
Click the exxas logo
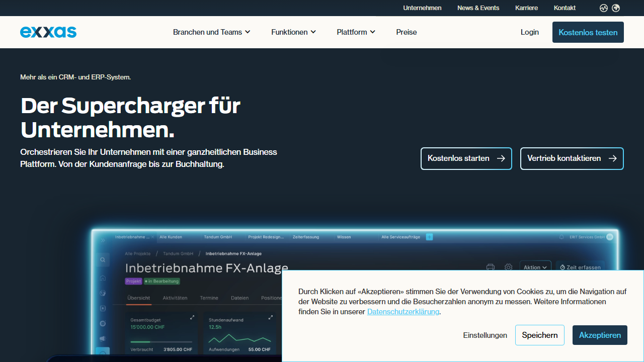48,32
